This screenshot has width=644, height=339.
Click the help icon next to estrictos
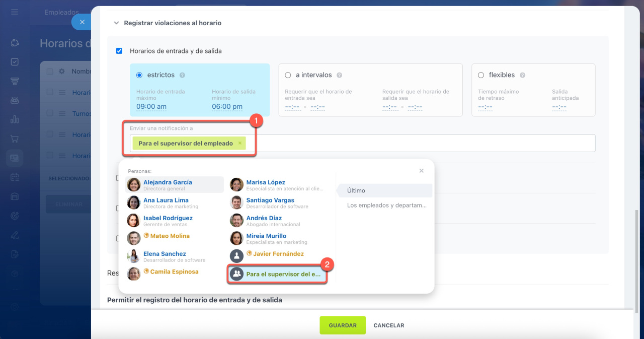tap(182, 75)
